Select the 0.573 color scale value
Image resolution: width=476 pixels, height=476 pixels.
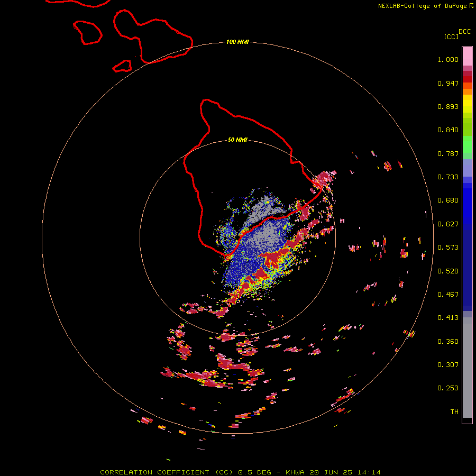pos(448,248)
